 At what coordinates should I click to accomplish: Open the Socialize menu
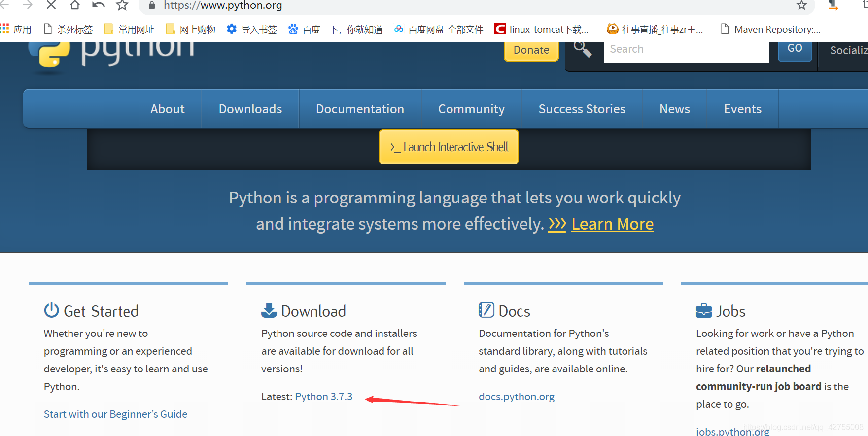[x=848, y=51]
